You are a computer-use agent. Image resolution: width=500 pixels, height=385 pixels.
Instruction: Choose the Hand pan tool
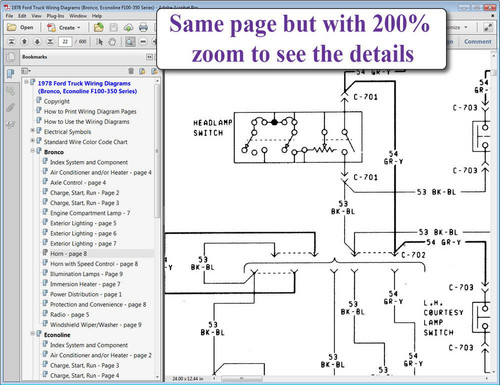[112, 42]
